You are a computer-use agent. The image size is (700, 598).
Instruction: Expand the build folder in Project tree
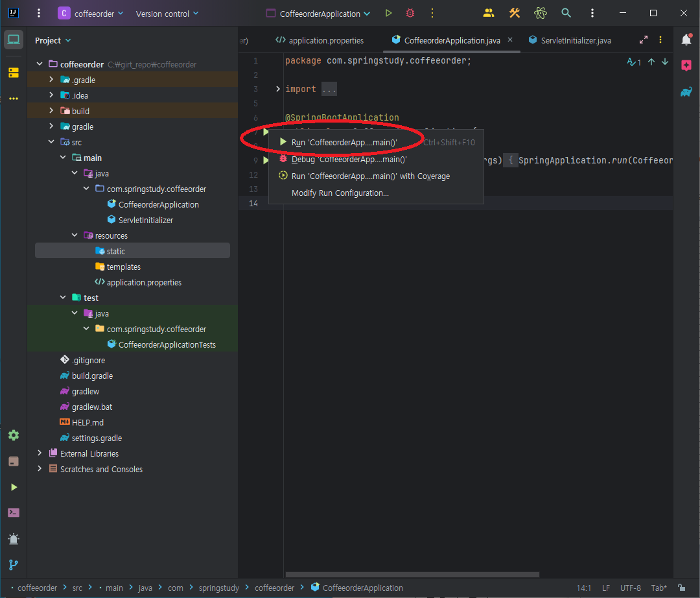coord(52,110)
